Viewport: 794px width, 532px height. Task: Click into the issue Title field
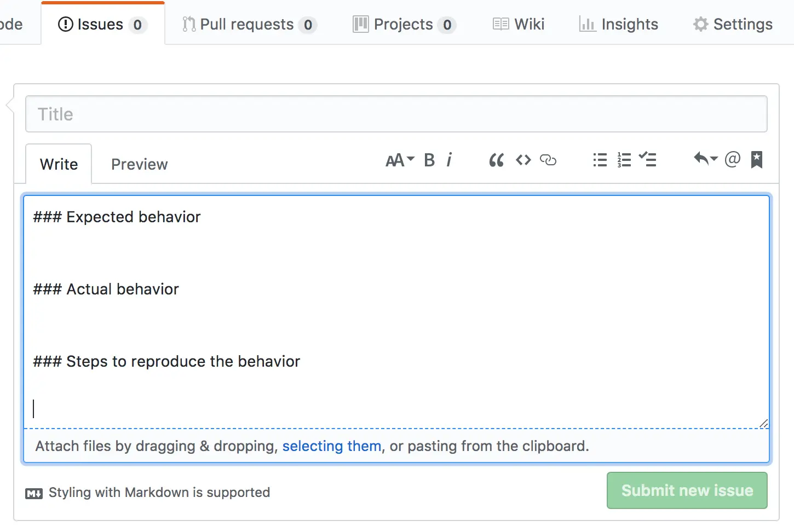coord(396,114)
